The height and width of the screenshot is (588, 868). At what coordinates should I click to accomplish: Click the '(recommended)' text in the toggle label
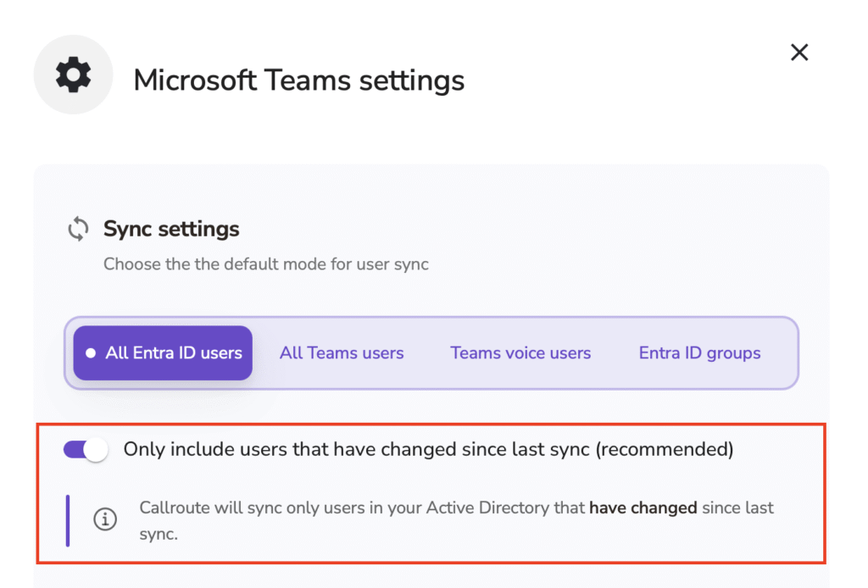click(x=664, y=449)
